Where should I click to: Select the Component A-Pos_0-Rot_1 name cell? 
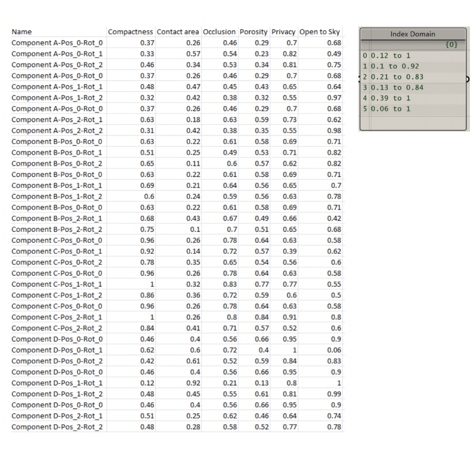[x=57, y=54]
